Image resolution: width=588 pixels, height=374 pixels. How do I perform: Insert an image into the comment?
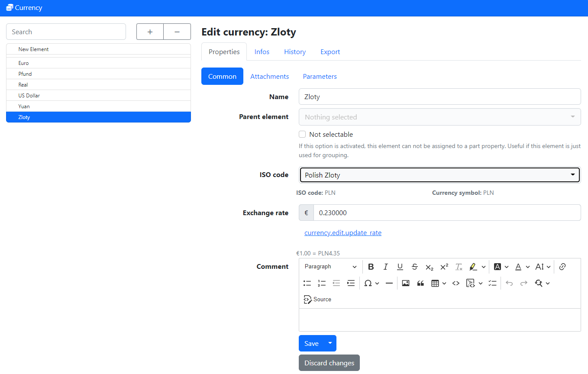point(406,283)
